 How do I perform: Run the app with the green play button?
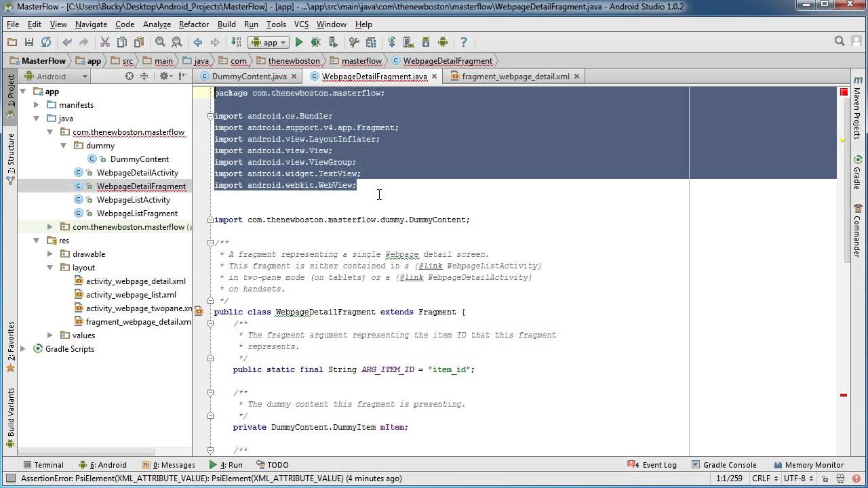click(x=299, y=42)
